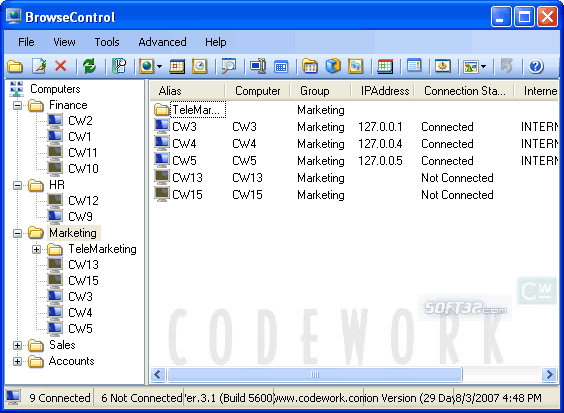
Task: Select CW11 in the tree
Action: click(83, 153)
